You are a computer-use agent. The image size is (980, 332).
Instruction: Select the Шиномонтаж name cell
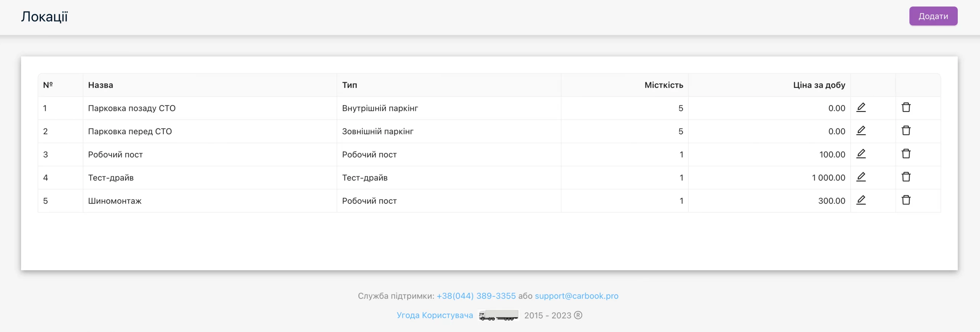point(210,201)
